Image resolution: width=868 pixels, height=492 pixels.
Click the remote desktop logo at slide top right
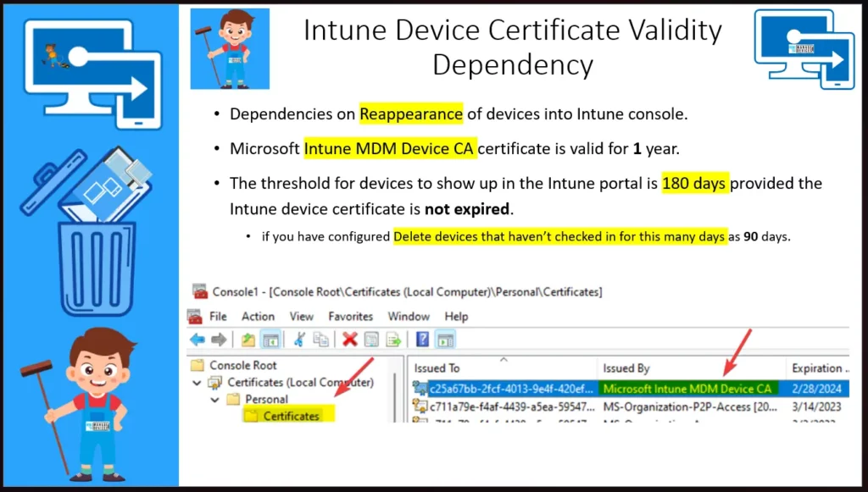(x=804, y=48)
